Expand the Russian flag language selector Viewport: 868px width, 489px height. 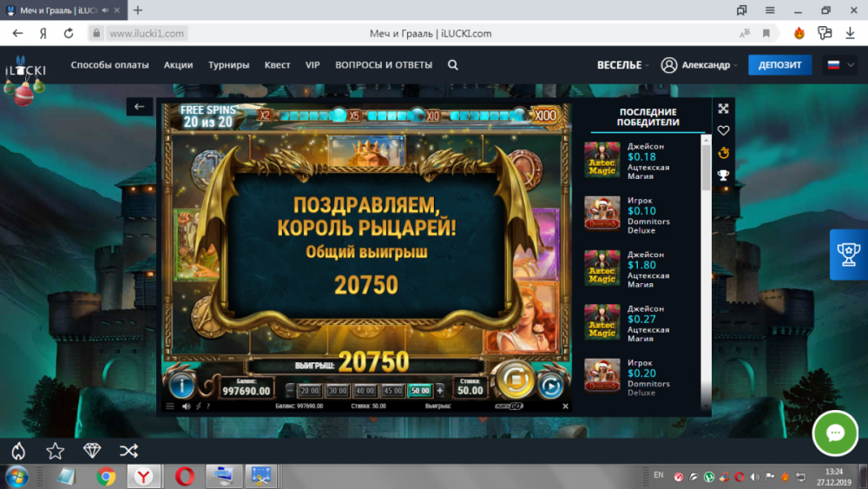click(838, 65)
